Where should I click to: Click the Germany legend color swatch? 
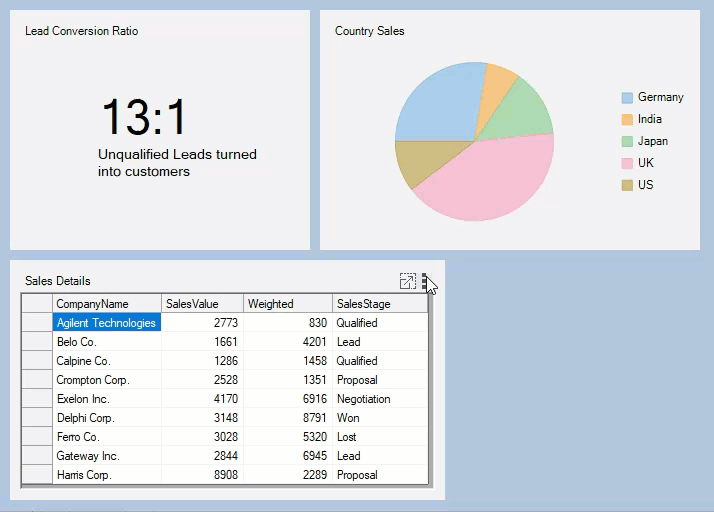click(x=627, y=98)
